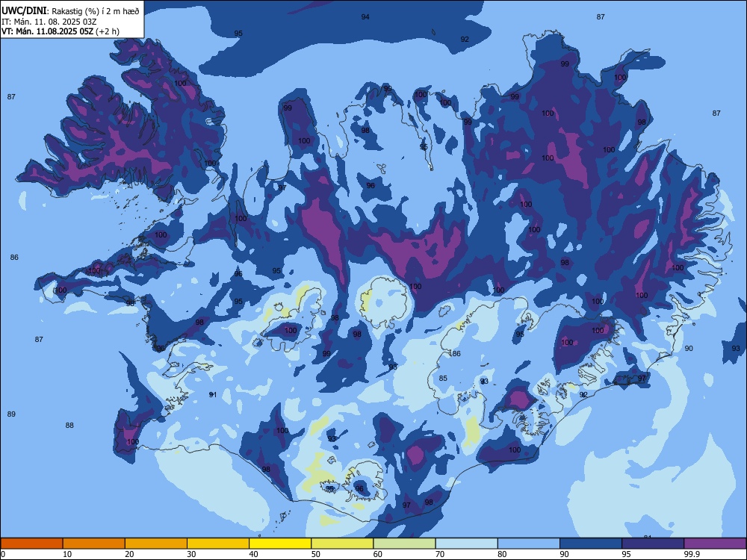Click the legend tick label 50
747x560 pixels.
(x=316, y=554)
